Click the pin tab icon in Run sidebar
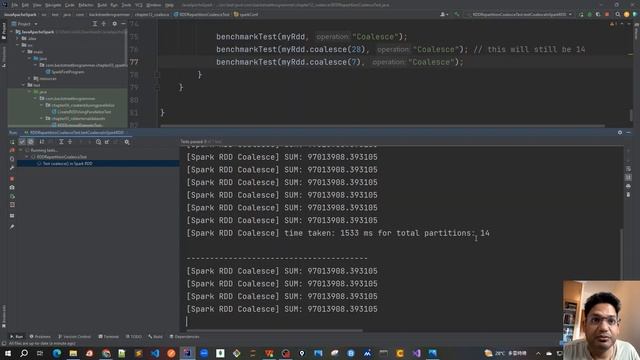The width and height of the screenshot is (640, 360). tap(12, 227)
